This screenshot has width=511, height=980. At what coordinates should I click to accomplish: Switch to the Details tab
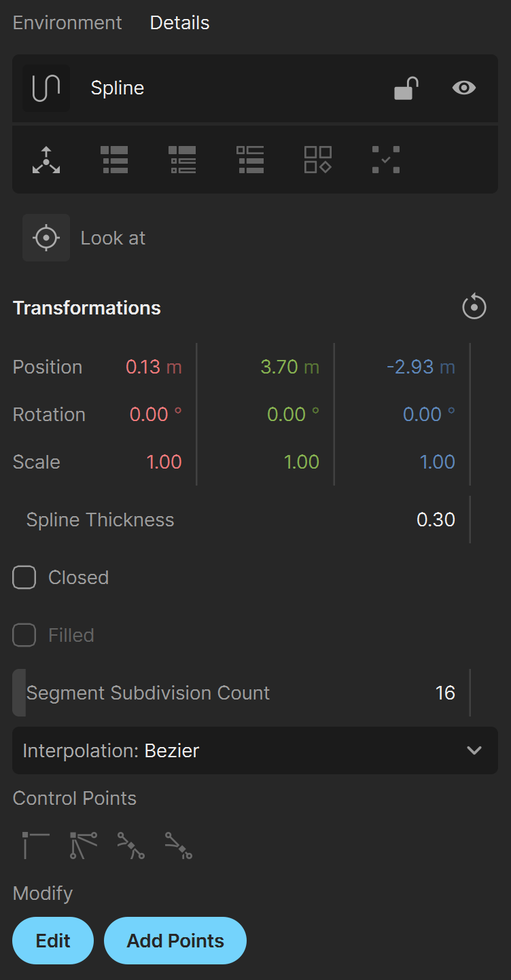tap(179, 22)
